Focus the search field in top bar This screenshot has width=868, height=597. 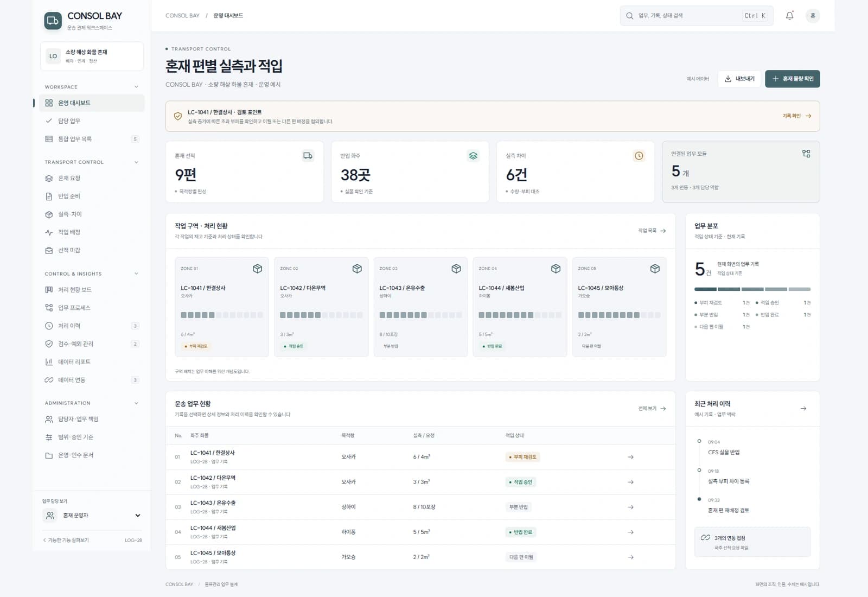[x=697, y=16]
